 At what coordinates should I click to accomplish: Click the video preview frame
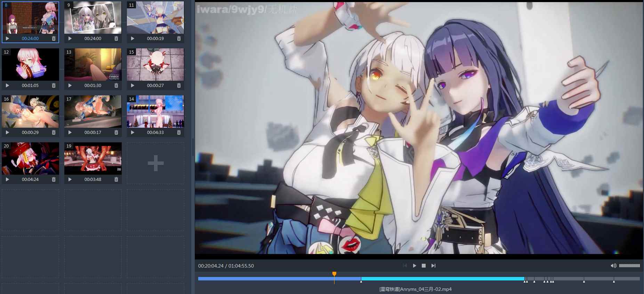pyautogui.click(x=419, y=128)
